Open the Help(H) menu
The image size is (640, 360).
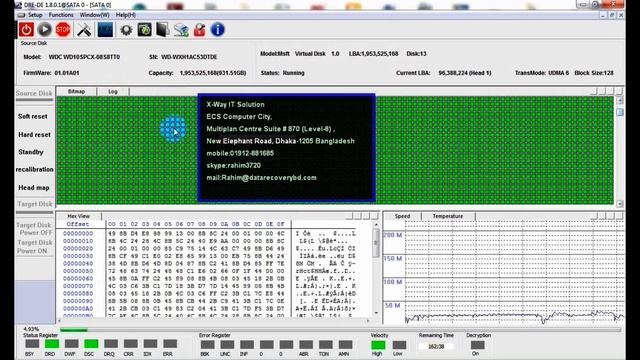[126, 15]
